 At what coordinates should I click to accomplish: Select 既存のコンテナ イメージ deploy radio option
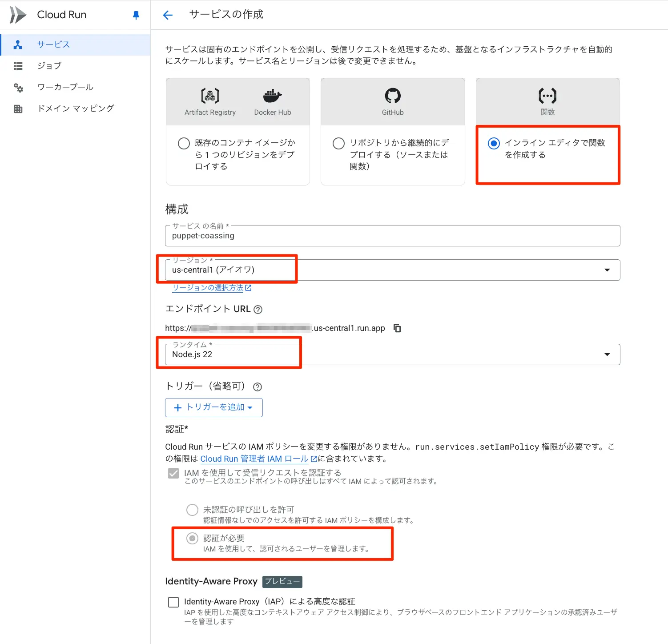click(184, 143)
